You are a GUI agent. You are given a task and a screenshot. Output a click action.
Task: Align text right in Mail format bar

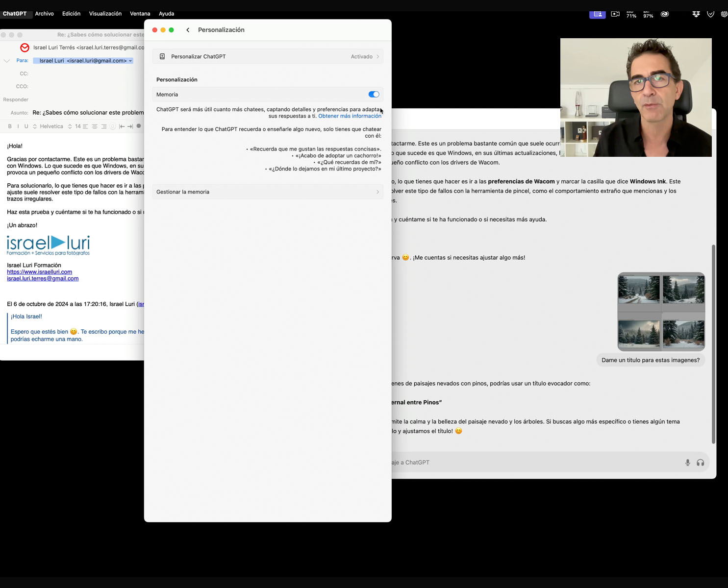104,126
